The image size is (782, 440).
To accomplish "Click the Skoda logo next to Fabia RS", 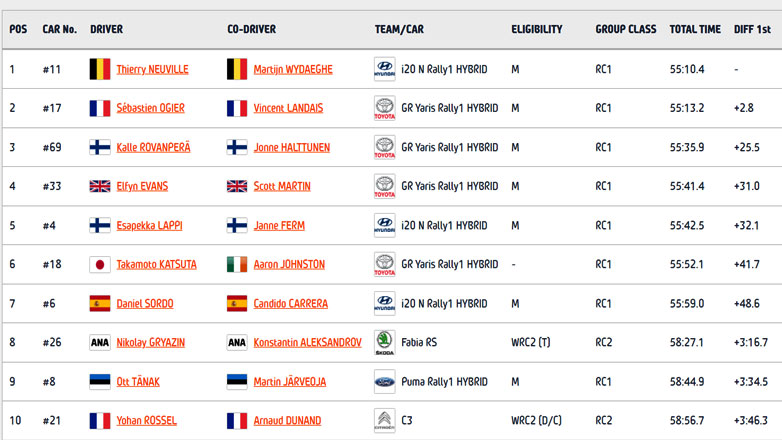I will point(385,342).
